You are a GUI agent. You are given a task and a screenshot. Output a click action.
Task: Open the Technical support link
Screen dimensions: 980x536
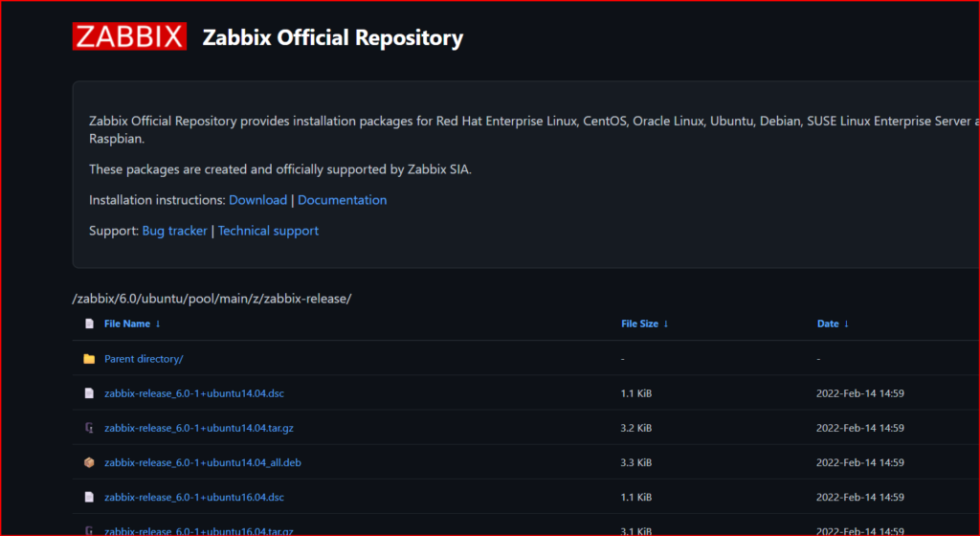tap(268, 231)
